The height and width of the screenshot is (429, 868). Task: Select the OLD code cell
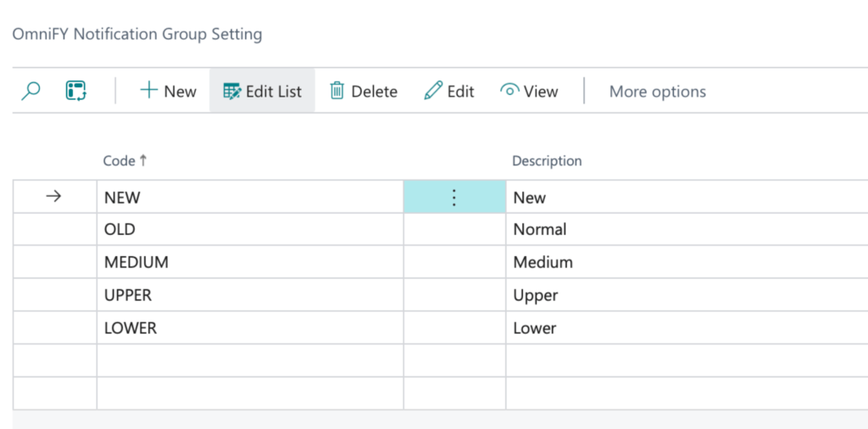coord(250,229)
